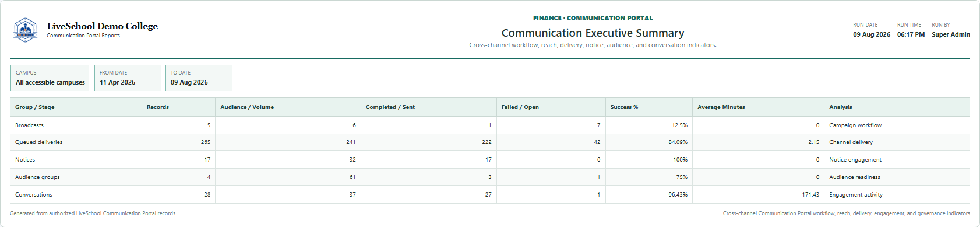Select the 'Notices' row label
This screenshot has height=228, width=980.
point(25,160)
